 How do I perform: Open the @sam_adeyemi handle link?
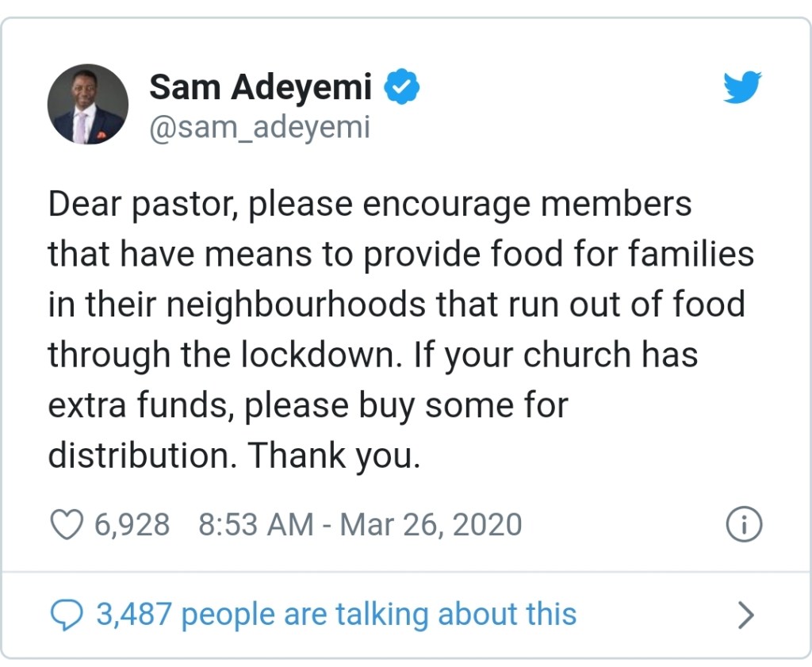click(x=259, y=127)
